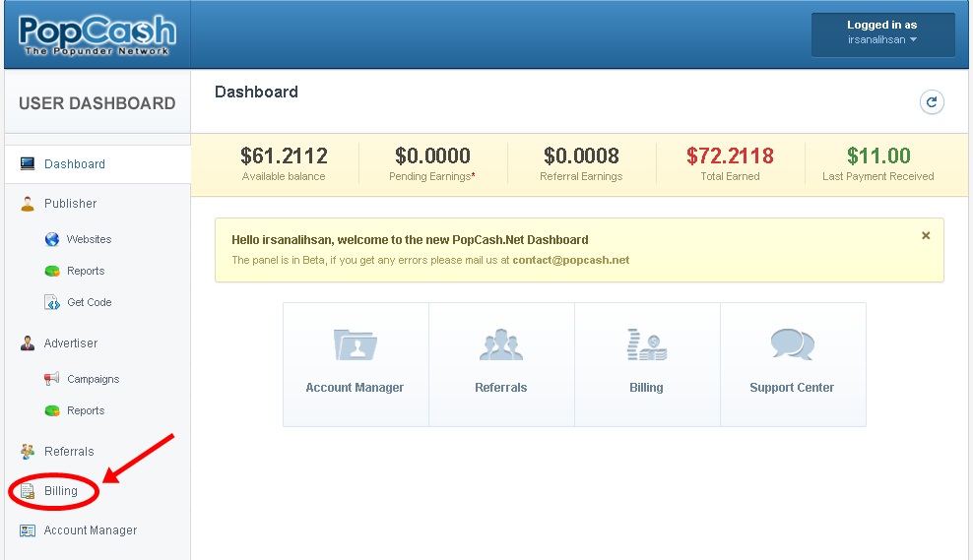This screenshot has width=973, height=560.
Task: Click the contact@popcash.net email link
Action: pos(571,260)
